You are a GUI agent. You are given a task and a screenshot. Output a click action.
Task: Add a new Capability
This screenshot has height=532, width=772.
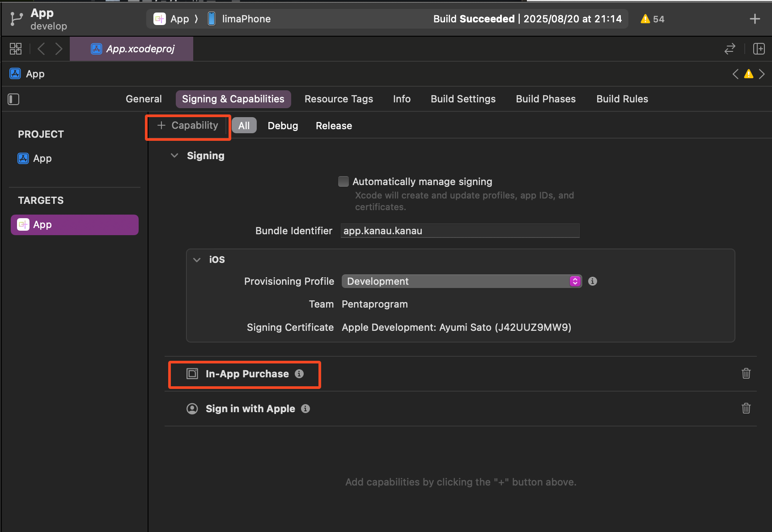coord(188,126)
